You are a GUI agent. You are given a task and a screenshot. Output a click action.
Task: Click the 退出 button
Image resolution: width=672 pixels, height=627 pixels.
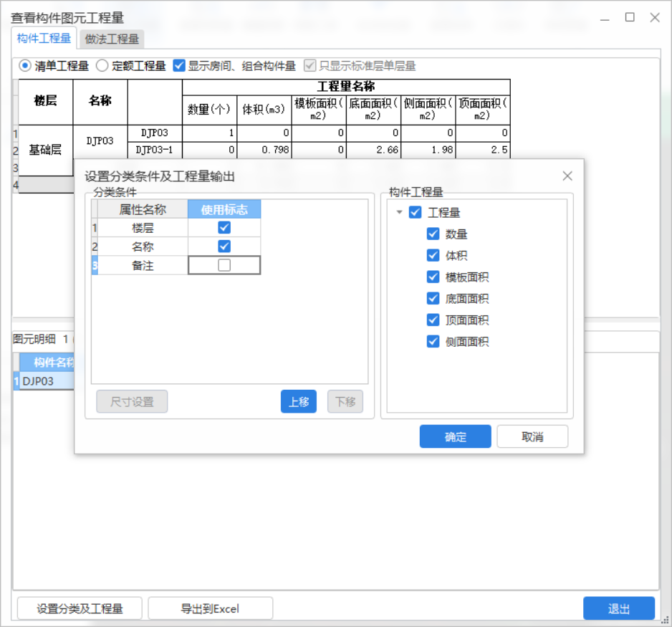[619, 608]
